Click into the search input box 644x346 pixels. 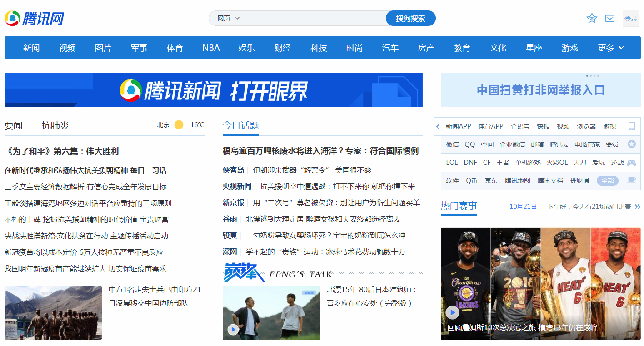coord(314,18)
